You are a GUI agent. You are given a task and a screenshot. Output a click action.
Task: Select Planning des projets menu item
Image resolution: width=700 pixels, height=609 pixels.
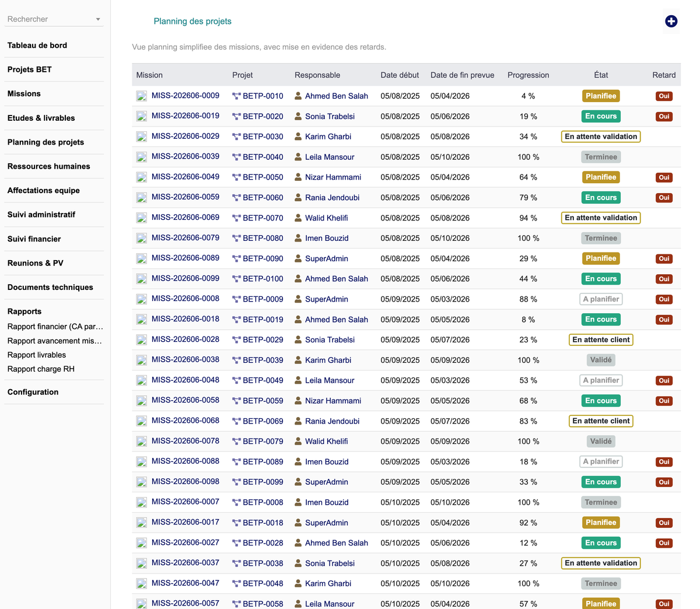[x=45, y=142]
